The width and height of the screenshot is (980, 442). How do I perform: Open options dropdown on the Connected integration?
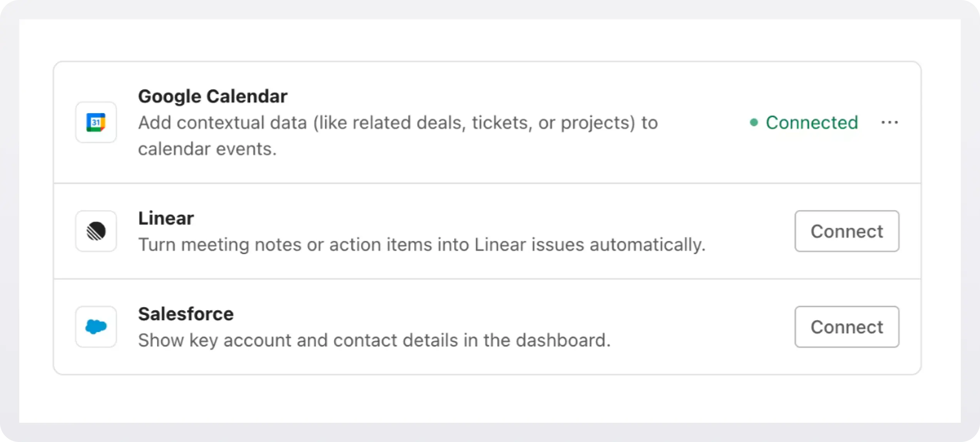pos(890,122)
